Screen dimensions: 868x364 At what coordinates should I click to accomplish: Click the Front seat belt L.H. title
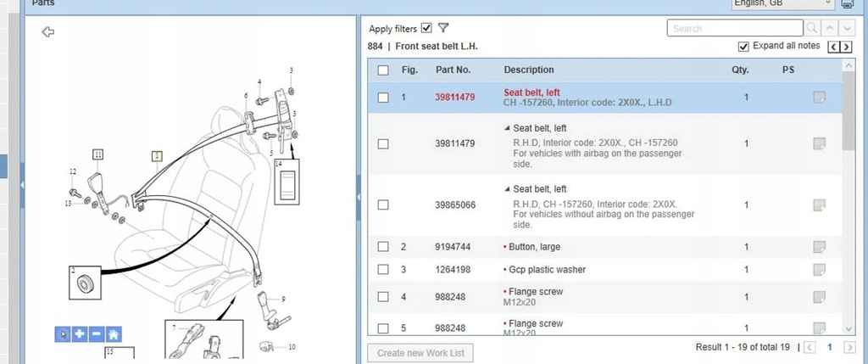click(437, 47)
